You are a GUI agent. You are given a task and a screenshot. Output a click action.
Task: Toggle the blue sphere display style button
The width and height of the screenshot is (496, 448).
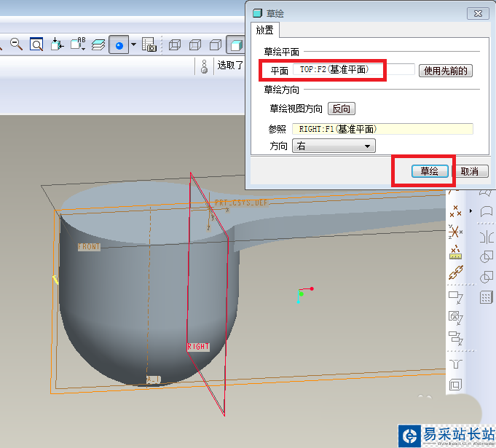[x=119, y=44]
